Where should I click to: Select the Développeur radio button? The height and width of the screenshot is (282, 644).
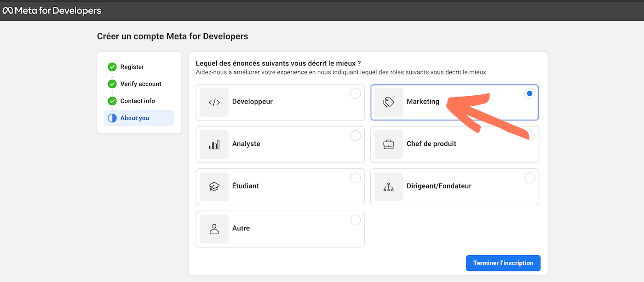coord(356,93)
